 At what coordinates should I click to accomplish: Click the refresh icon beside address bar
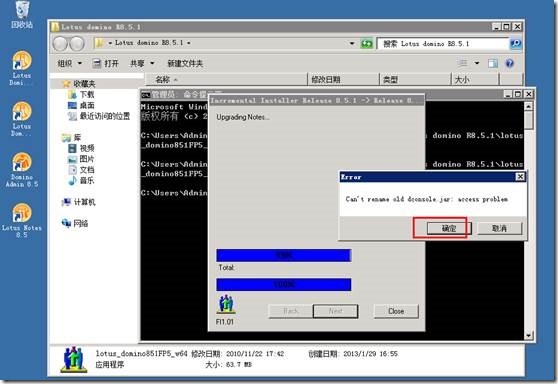tap(366, 44)
